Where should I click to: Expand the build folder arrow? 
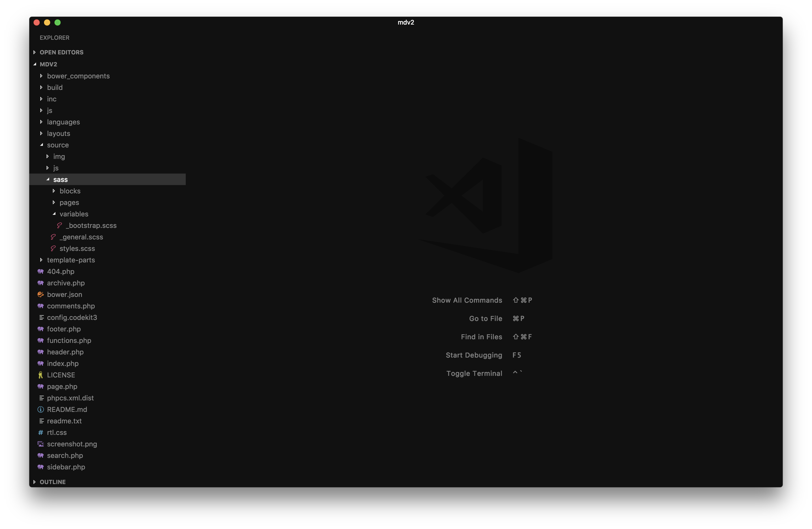pyautogui.click(x=41, y=87)
